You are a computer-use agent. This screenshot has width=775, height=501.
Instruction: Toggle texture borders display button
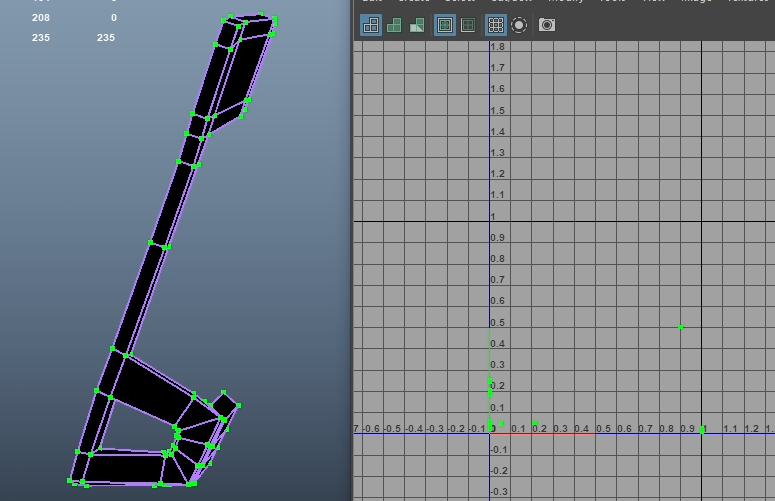pyautogui.click(x=445, y=25)
